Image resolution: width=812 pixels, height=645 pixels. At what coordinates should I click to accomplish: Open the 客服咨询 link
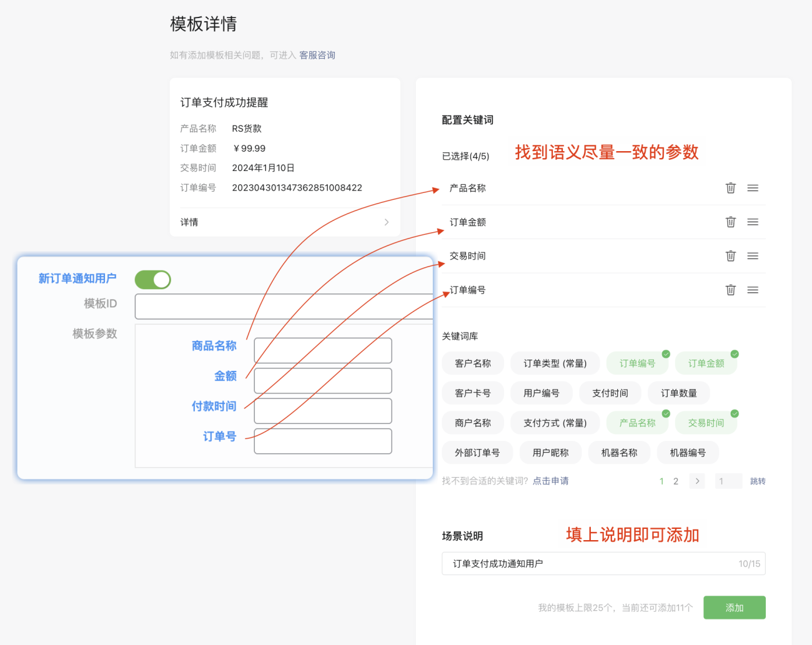[x=317, y=55]
